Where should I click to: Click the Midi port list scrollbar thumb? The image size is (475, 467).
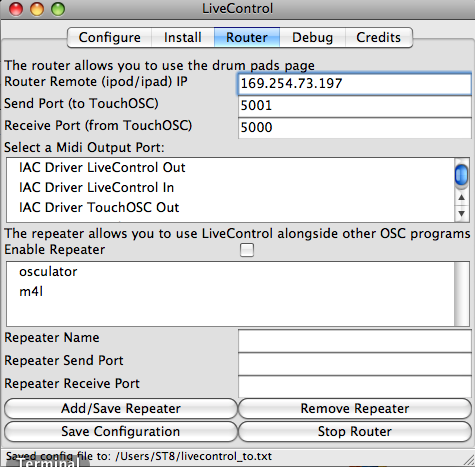click(x=461, y=174)
